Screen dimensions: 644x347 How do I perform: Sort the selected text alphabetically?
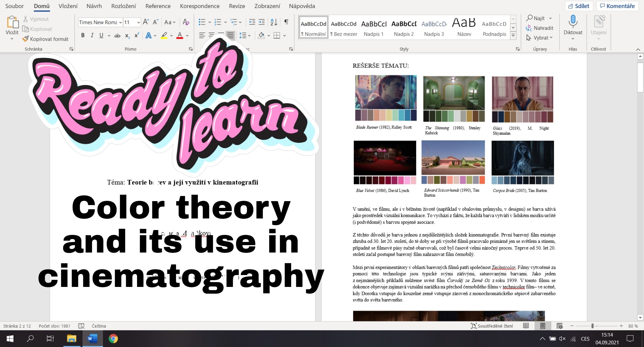tap(274, 22)
